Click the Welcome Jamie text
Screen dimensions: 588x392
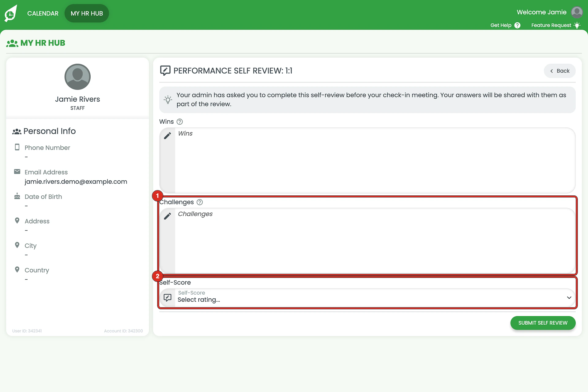[x=541, y=12]
